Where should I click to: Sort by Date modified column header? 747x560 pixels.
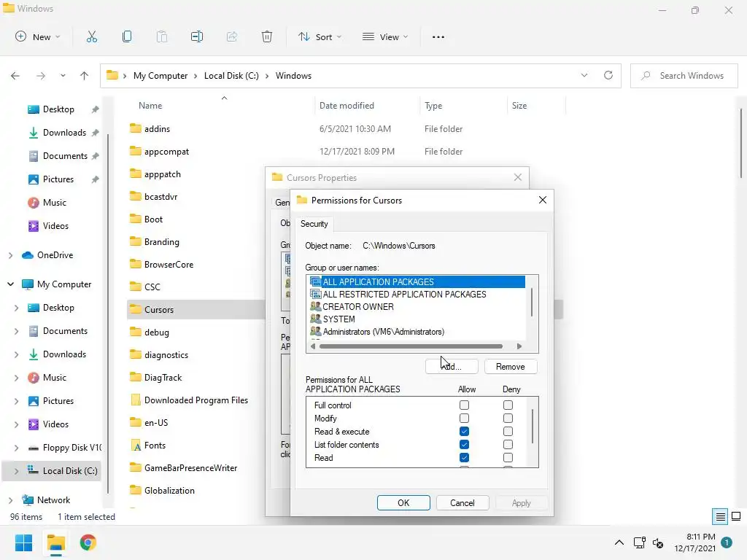(347, 106)
